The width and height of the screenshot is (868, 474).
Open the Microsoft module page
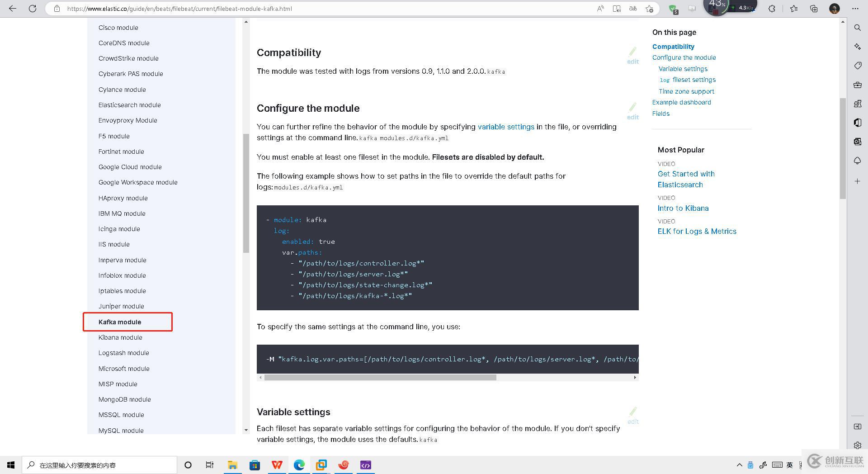[124, 369]
